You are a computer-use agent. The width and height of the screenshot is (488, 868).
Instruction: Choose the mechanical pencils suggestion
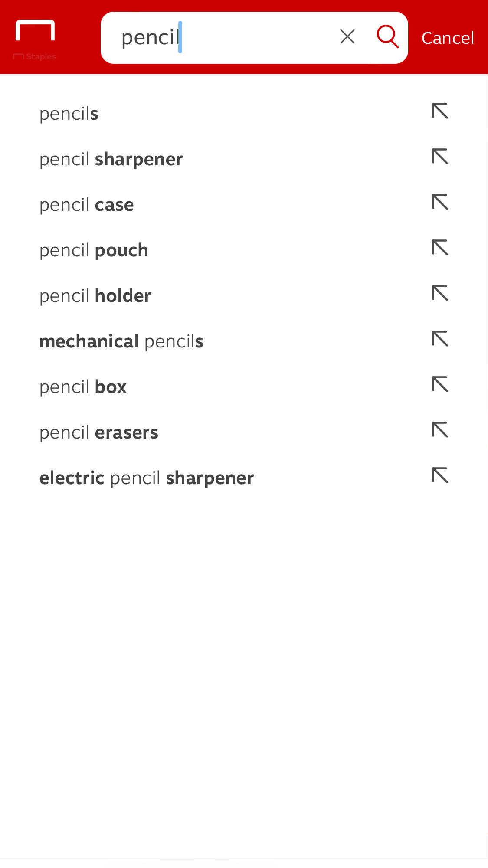tap(121, 341)
